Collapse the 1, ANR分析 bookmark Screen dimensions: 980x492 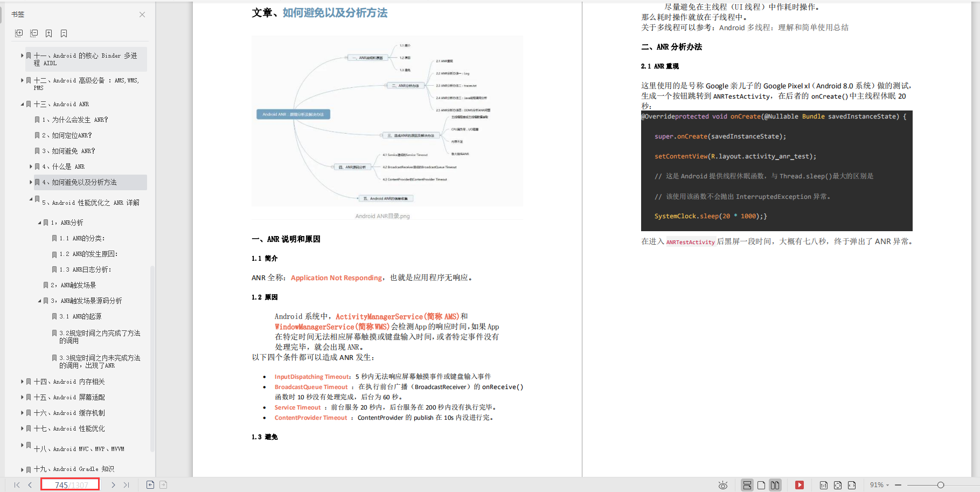point(39,223)
